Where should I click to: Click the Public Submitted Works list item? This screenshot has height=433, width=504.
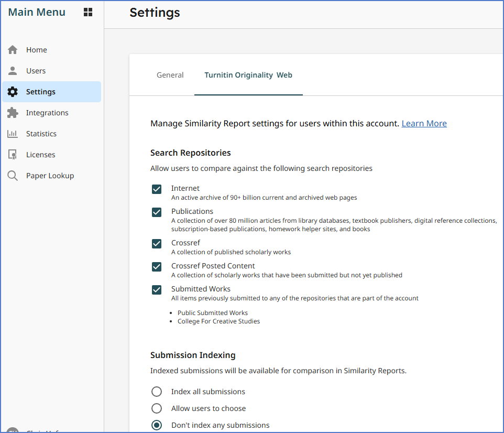213,312
